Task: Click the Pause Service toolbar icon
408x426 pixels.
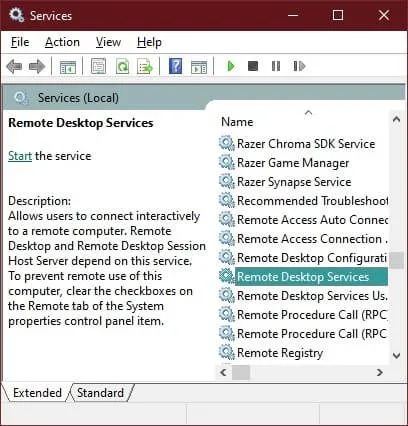Action: pyautogui.click(x=276, y=66)
